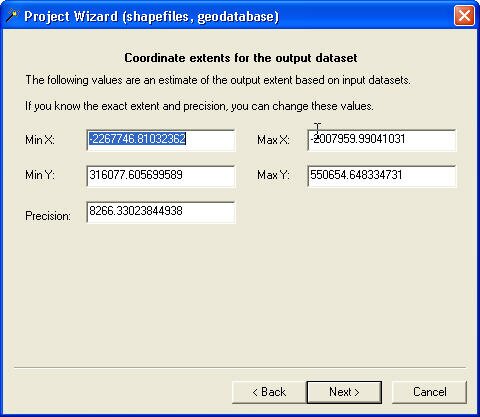Viewport: 480px width, 417px height.
Task: Click the Min Y label
Action: (x=40, y=175)
